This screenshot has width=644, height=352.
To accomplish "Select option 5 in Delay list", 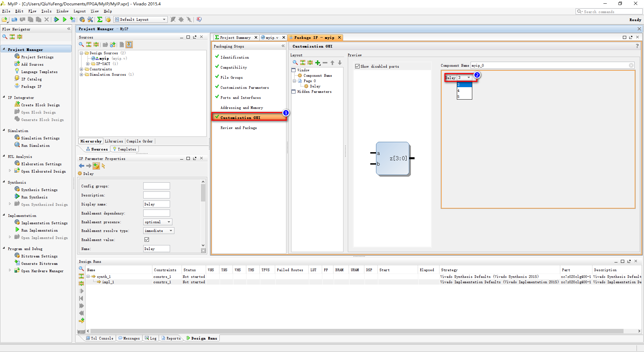I will tap(464, 97).
